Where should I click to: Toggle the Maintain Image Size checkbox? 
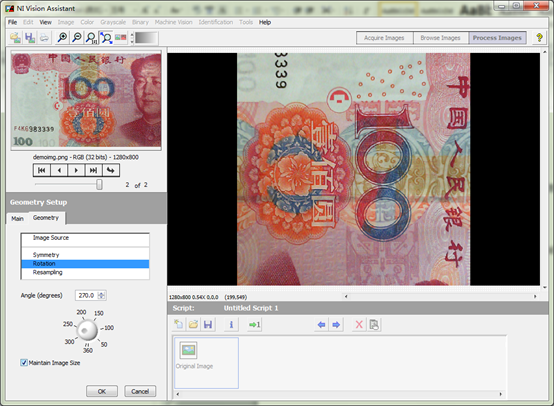24,363
